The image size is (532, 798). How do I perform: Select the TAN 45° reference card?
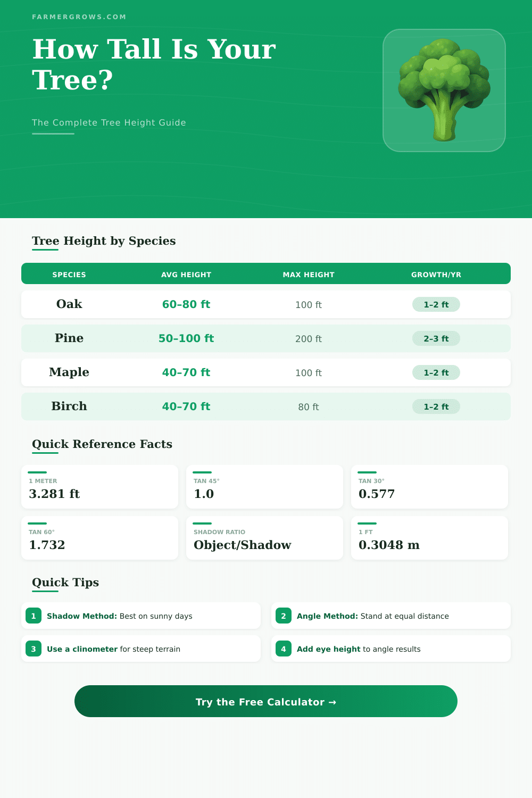pyautogui.click(x=264, y=487)
